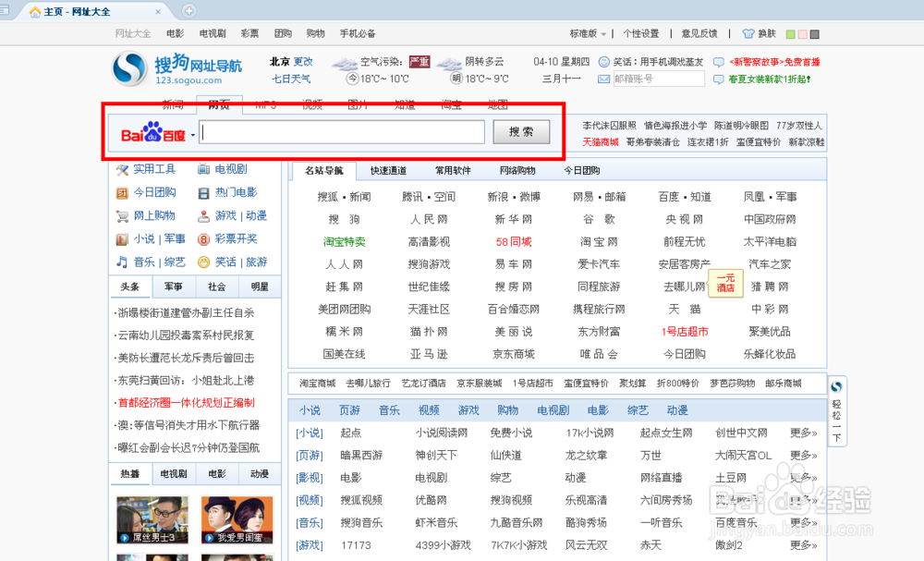Open the 屌丝男士3 video thumbnail
Viewport: 924px width, 561px height.
(152, 519)
